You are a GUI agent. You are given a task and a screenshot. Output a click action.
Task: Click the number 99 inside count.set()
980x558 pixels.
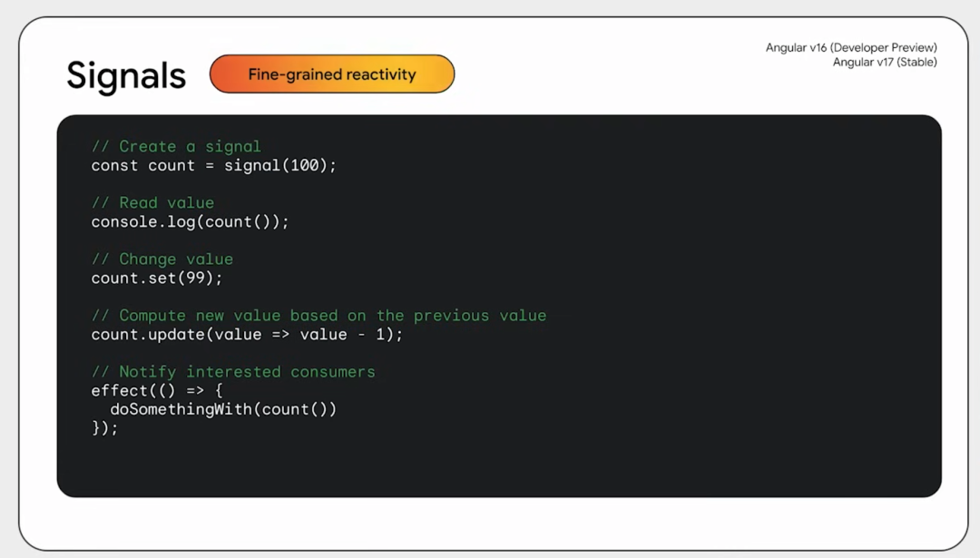(x=195, y=279)
